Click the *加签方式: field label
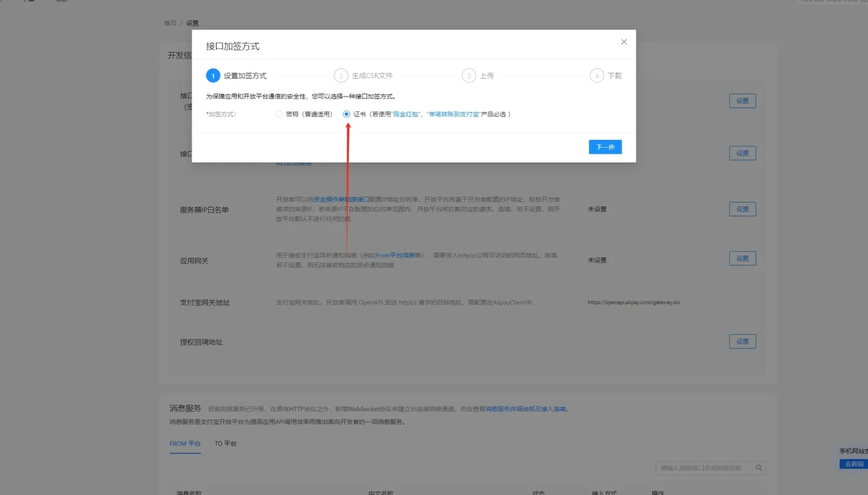 (x=221, y=115)
